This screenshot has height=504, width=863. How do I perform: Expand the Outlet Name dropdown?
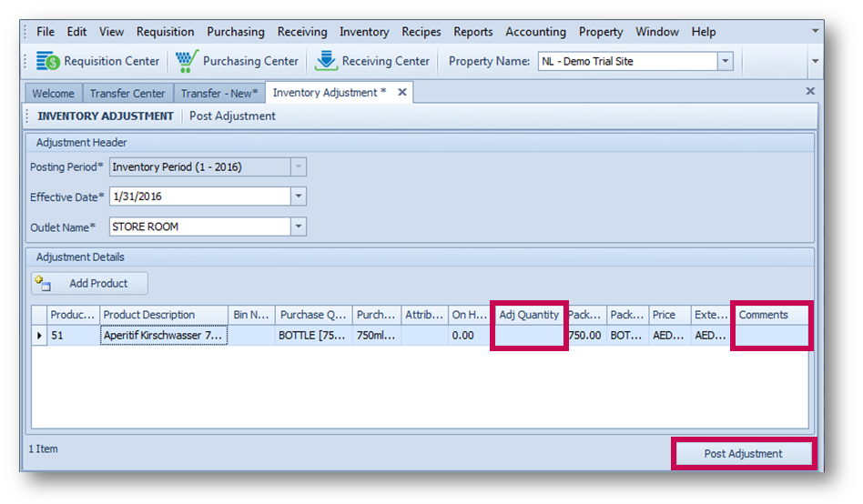click(299, 227)
